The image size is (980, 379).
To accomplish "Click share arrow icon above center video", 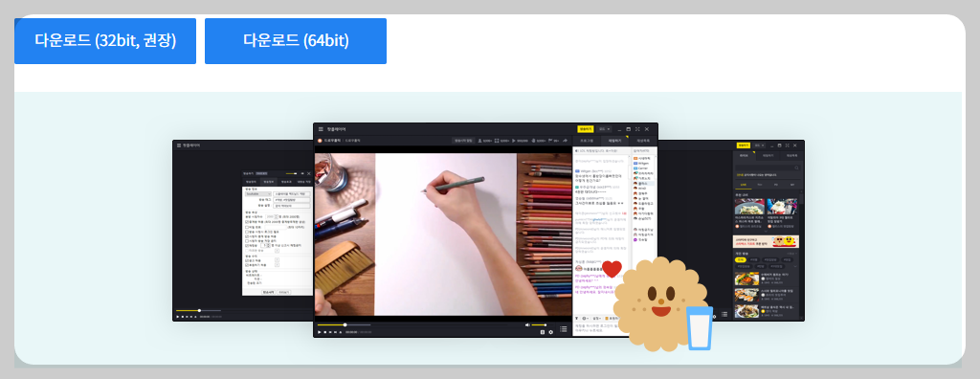I will 565,141.
